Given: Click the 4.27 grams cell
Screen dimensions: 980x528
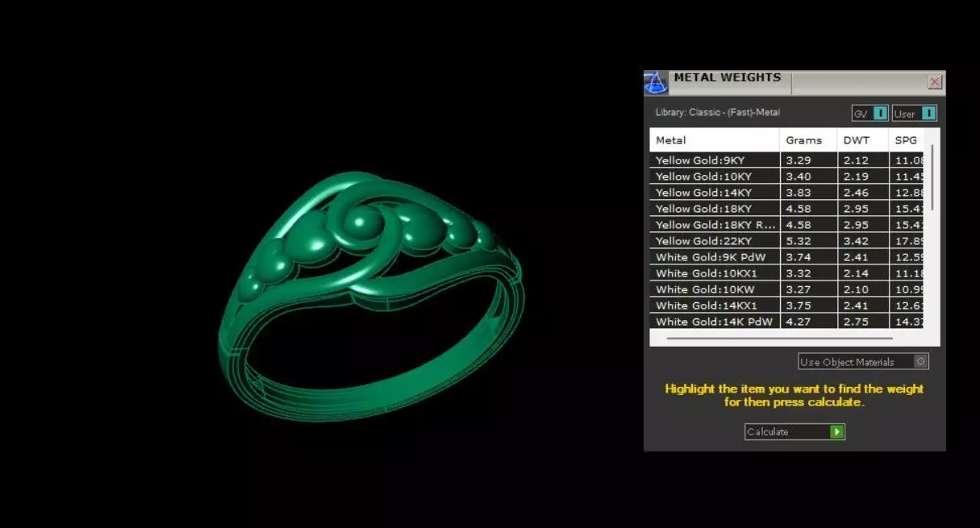Looking at the screenshot, I should (808, 322).
